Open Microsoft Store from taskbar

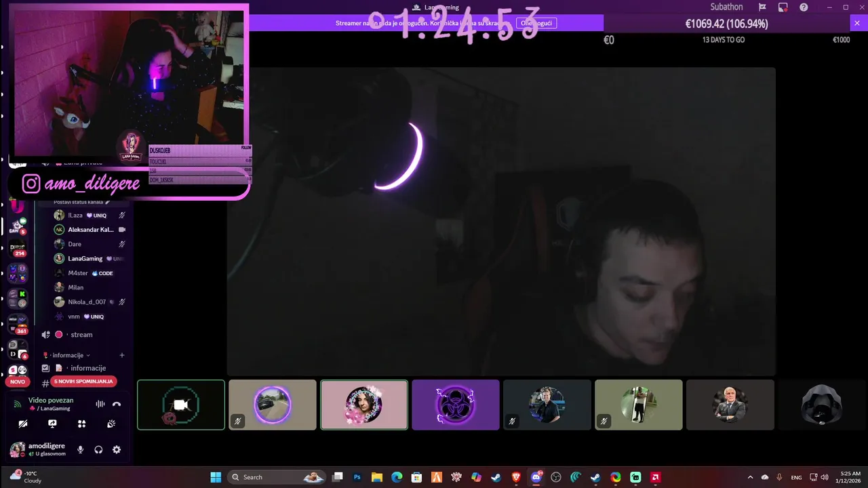point(417,477)
